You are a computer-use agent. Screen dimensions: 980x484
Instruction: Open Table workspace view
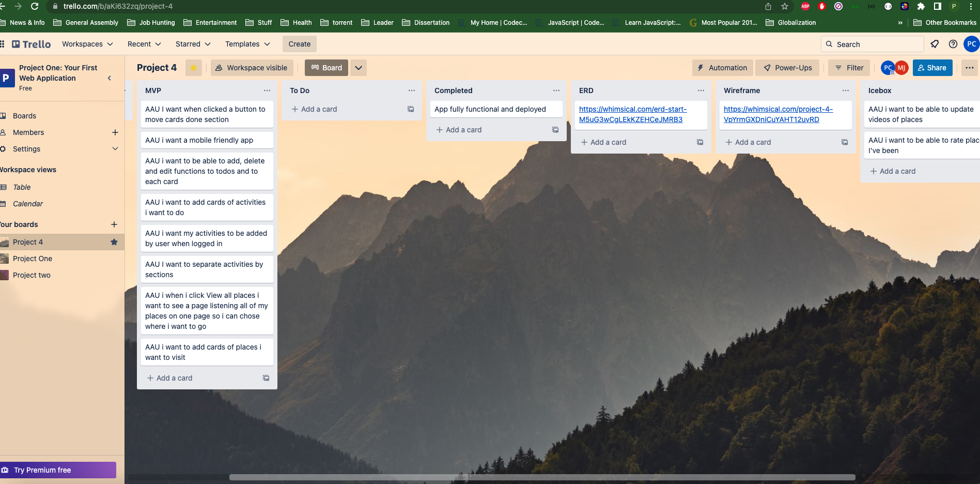22,187
